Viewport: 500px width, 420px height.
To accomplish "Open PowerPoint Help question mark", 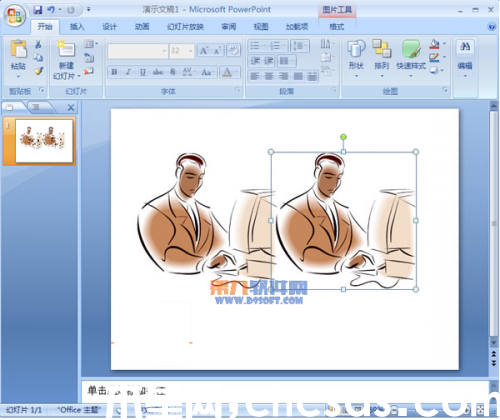I will click(x=492, y=27).
